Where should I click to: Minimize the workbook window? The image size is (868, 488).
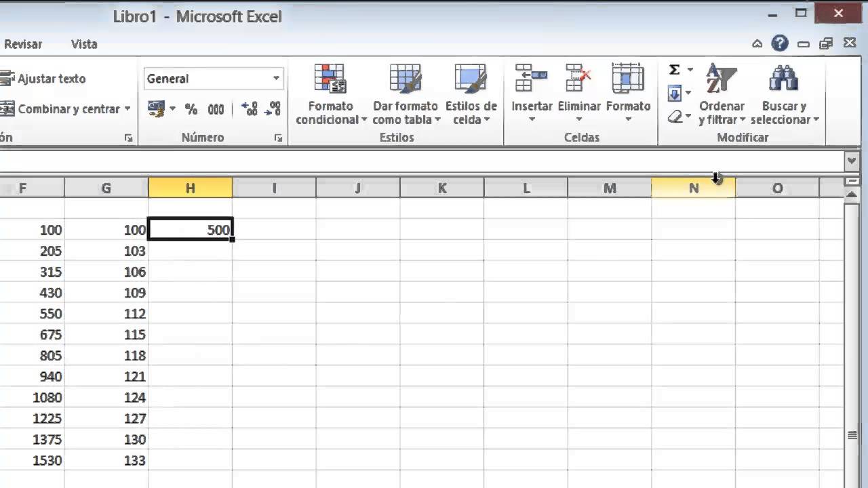(804, 44)
